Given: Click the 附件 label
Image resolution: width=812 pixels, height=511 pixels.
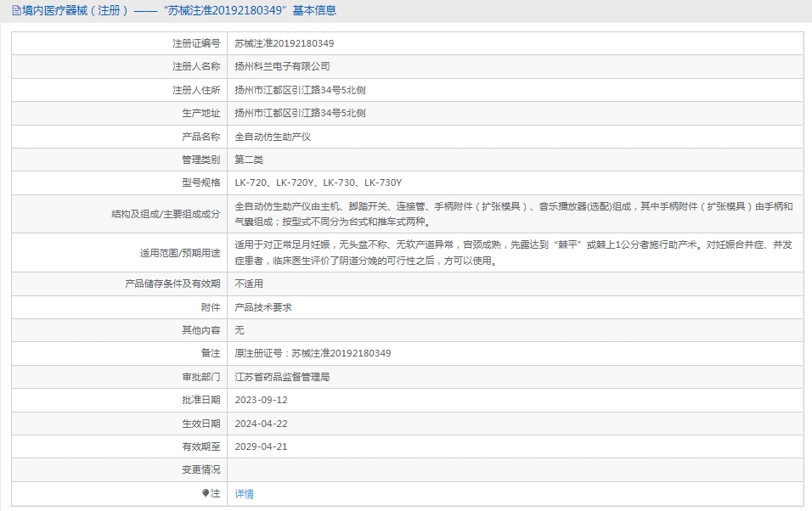Looking at the screenshot, I should (211, 307).
